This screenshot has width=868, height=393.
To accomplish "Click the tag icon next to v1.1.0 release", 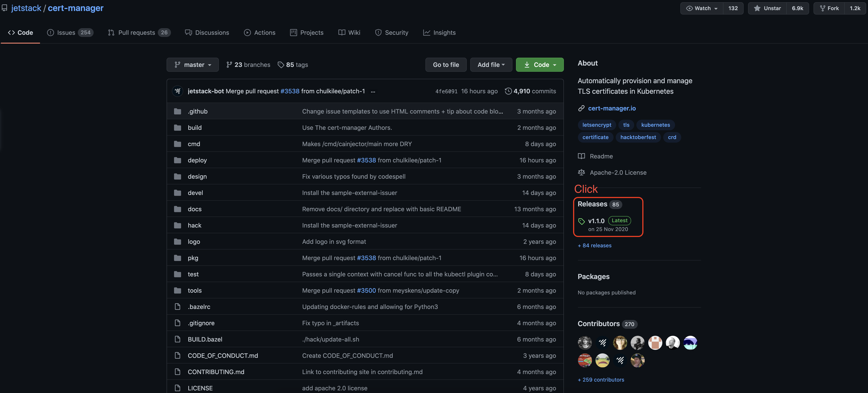I will [581, 221].
